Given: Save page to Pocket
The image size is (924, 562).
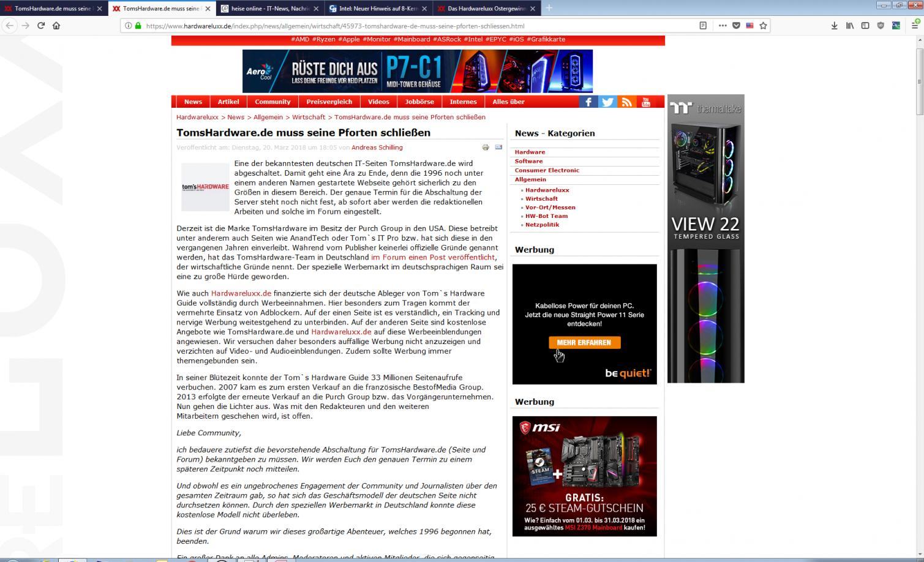Looking at the screenshot, I should (736, 26).
